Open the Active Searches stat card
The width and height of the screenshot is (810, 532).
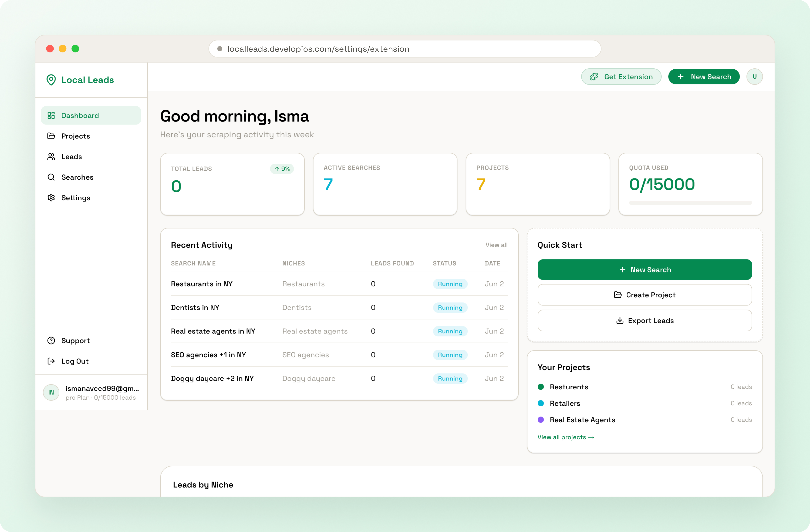click(x=385, y=184)
